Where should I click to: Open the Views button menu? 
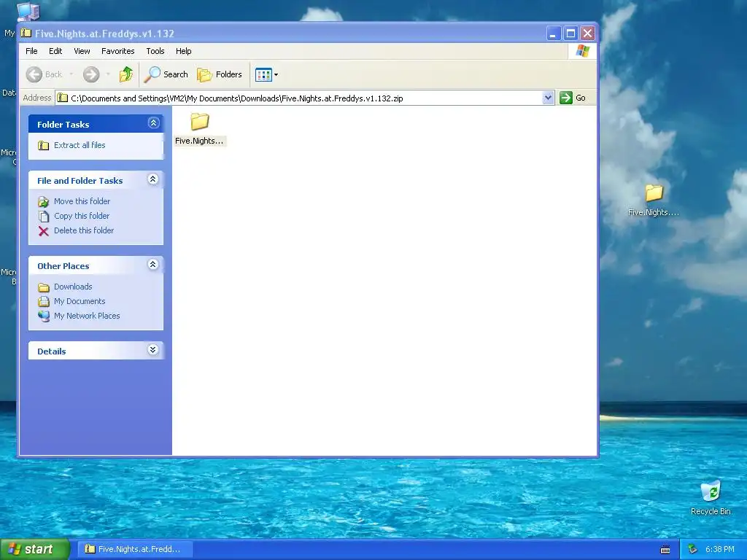coord(267,74)
